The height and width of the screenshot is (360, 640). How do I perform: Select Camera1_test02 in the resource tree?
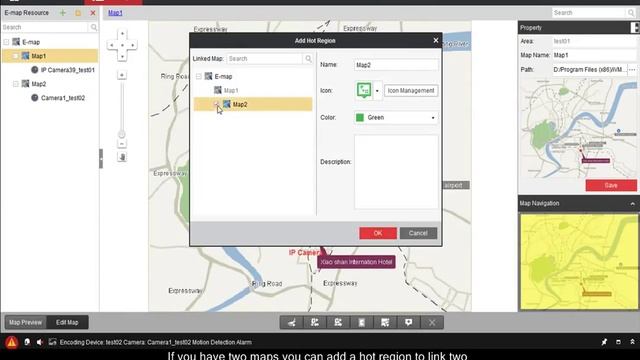point(63,98)
